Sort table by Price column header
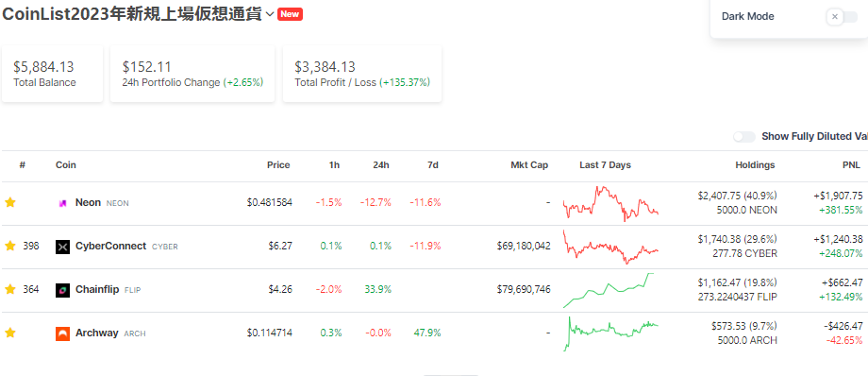Screen dimensions: 868x376 (278, 164)
